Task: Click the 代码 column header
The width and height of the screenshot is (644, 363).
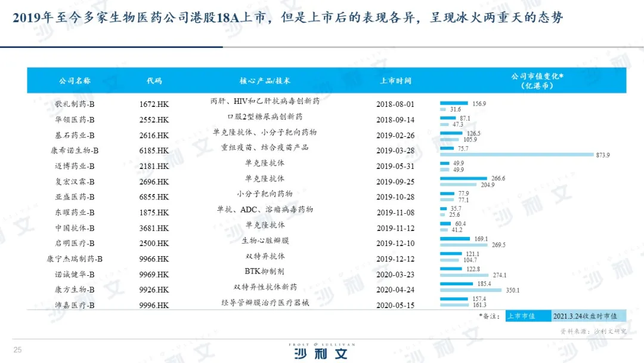Action: click(x=154, y=81)
